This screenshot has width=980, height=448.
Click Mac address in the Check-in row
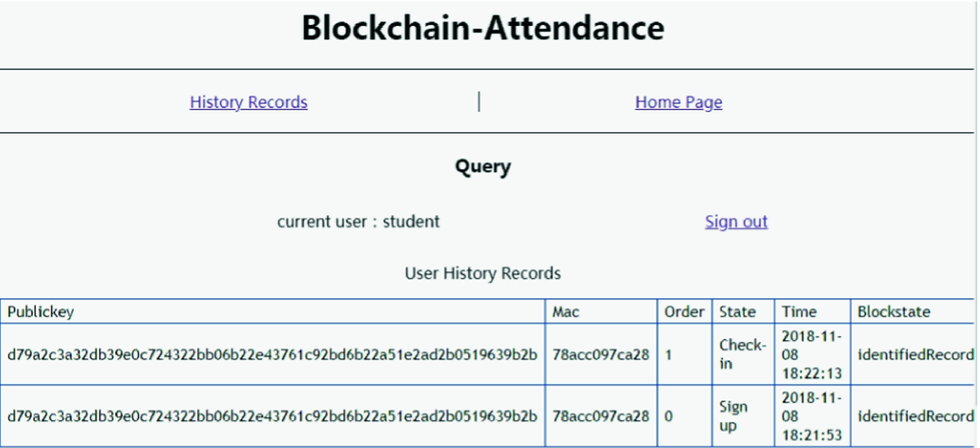coord(601,355)
